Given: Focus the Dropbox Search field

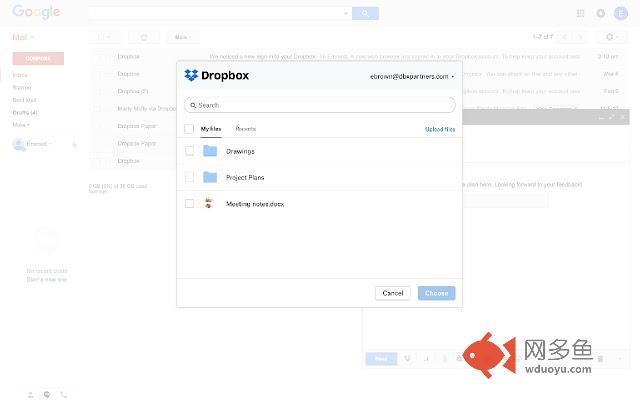Looking at the screenshot, I should click(320, 105).
